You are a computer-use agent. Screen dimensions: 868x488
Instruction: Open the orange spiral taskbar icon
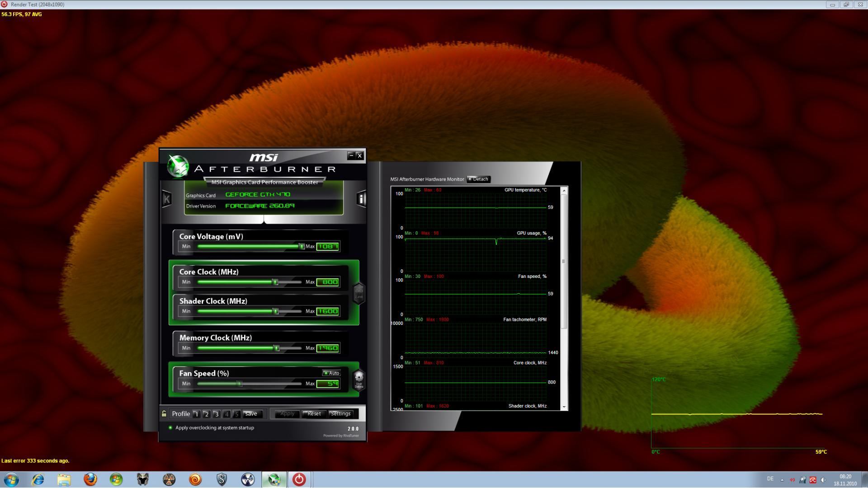(195, 479)
